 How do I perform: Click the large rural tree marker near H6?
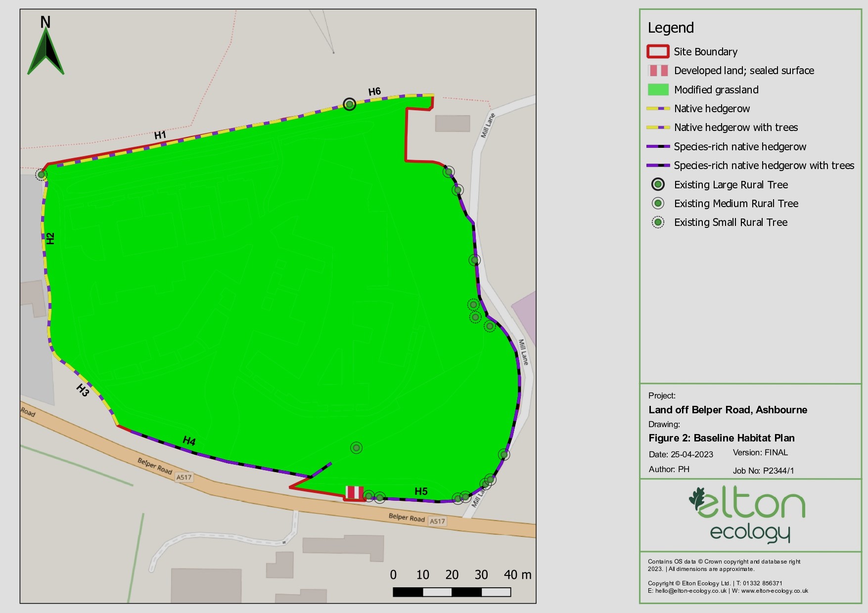(x=350, y=104)
